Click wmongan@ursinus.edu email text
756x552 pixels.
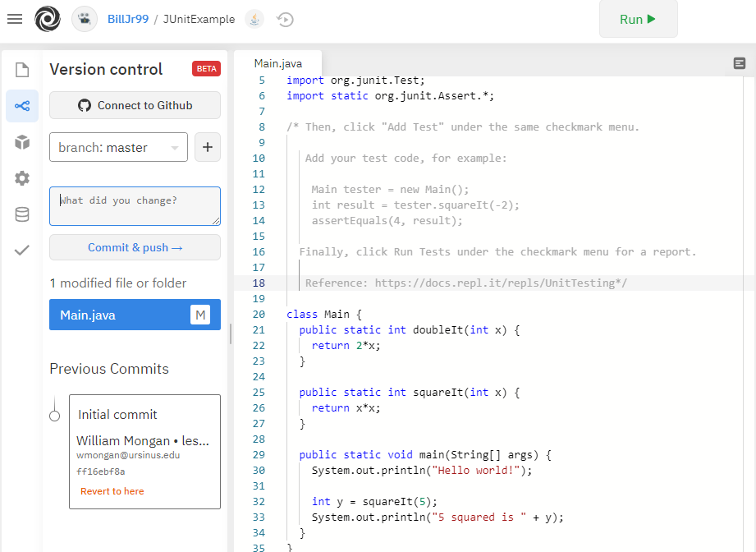point(128,455)
